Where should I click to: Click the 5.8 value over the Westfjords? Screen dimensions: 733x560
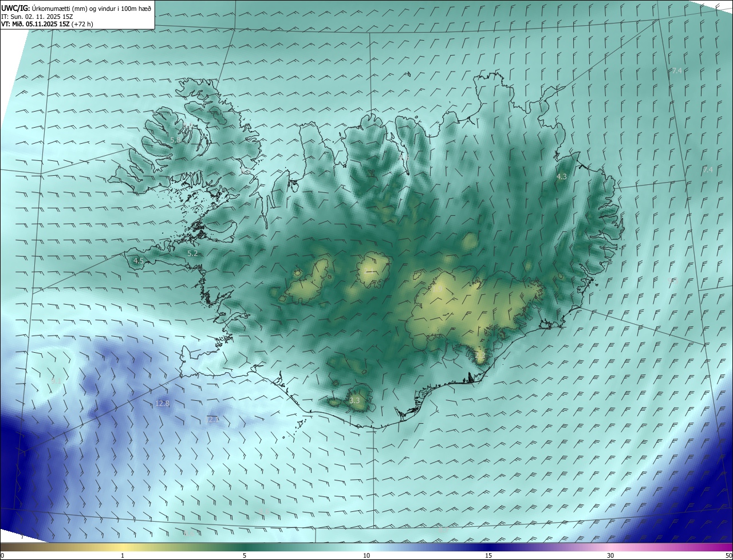coord(176,140)
